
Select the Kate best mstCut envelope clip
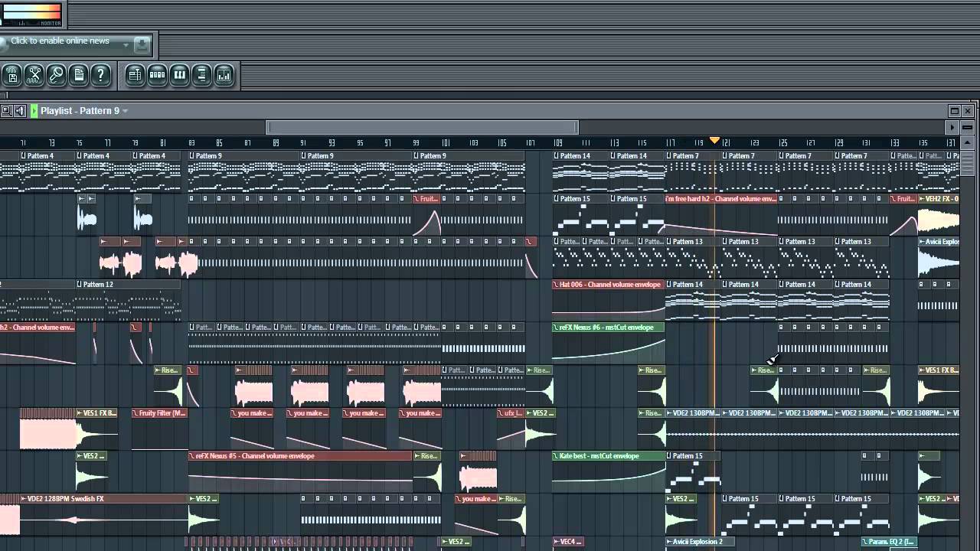(x=609, y=455)
